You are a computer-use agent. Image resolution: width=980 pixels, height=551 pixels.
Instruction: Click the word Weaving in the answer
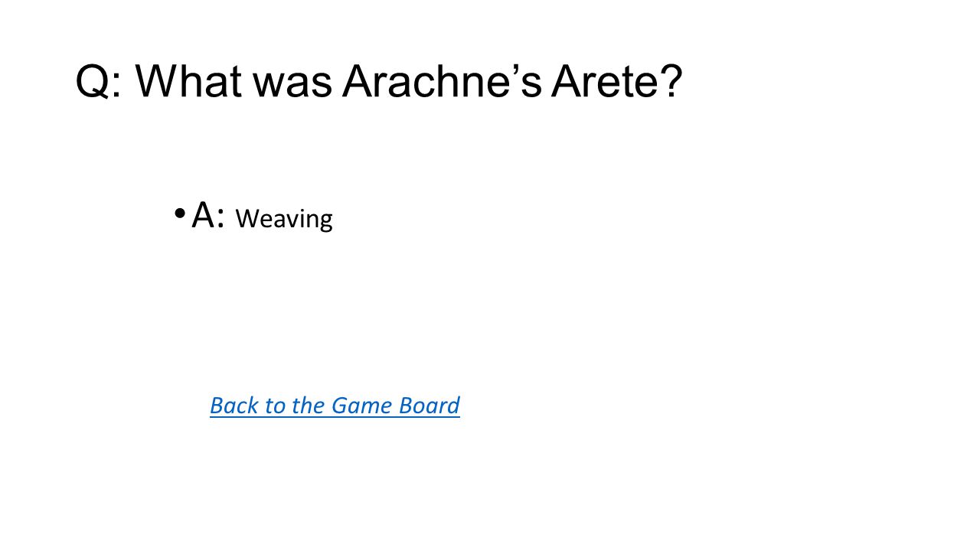284,219
